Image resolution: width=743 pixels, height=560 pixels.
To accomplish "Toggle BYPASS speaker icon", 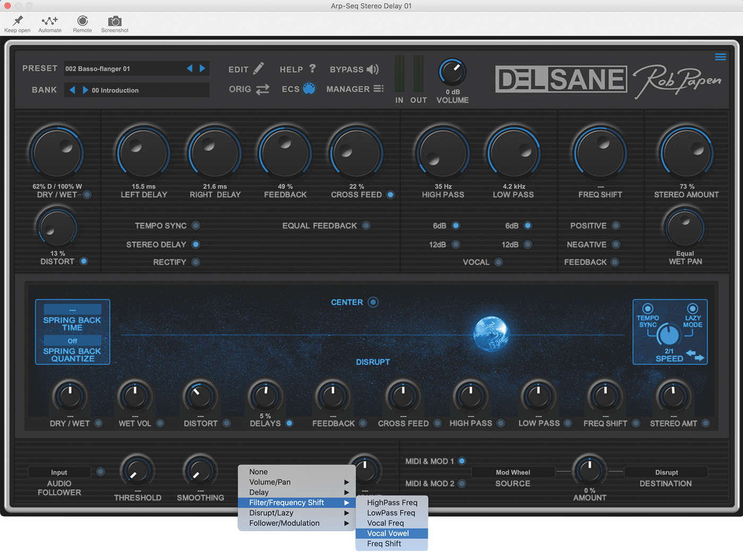I will 373,69.
